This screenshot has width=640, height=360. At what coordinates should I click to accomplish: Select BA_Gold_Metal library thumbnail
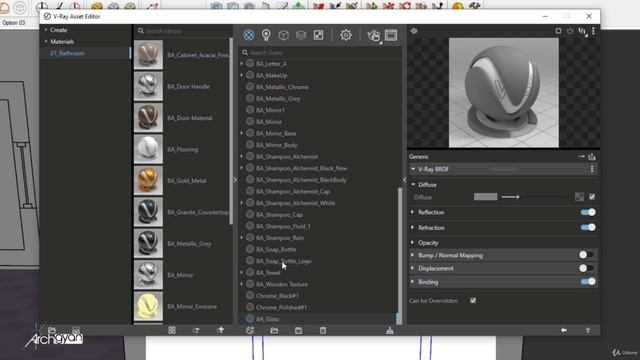point(149,180)
